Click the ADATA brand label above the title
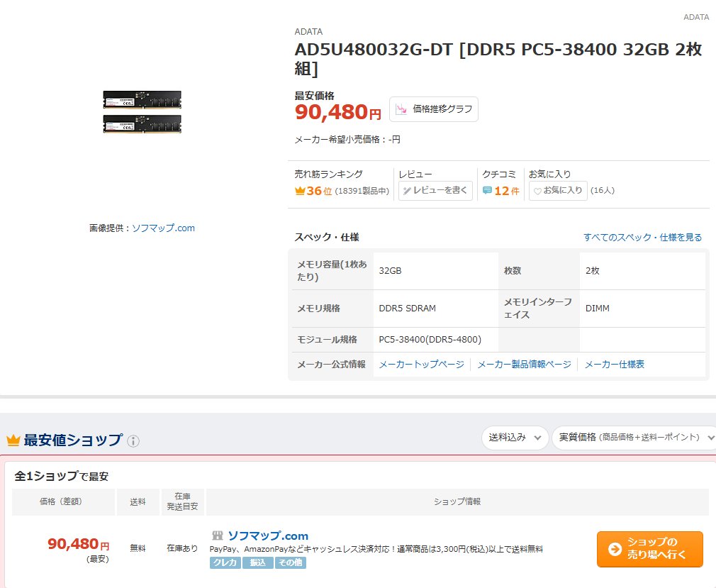This screenshot has width=716, height=588. [x=308, y=31]
